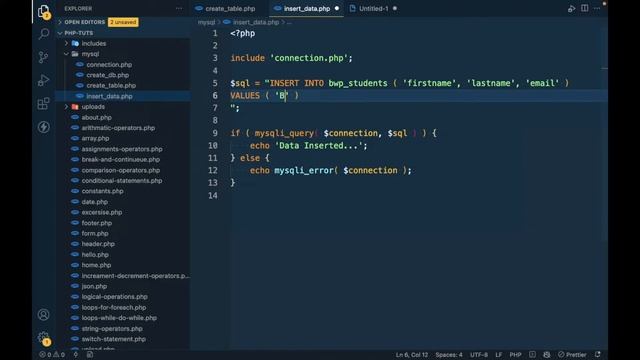
Task: Open the lightning bolt activity bar icon
Action: (44, 127)
